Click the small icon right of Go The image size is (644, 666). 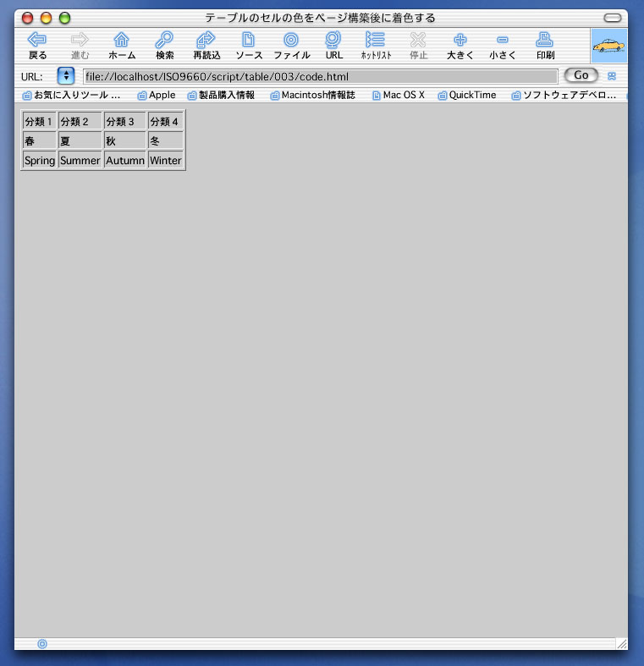pos(612,76)
